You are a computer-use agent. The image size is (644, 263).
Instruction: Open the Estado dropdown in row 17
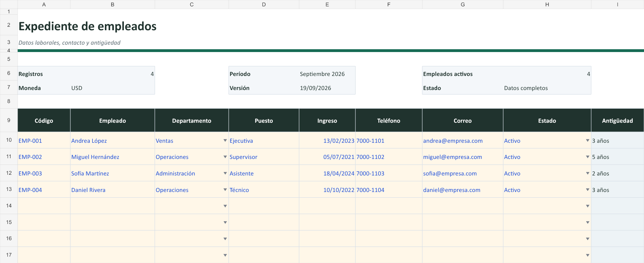(588, 255)
